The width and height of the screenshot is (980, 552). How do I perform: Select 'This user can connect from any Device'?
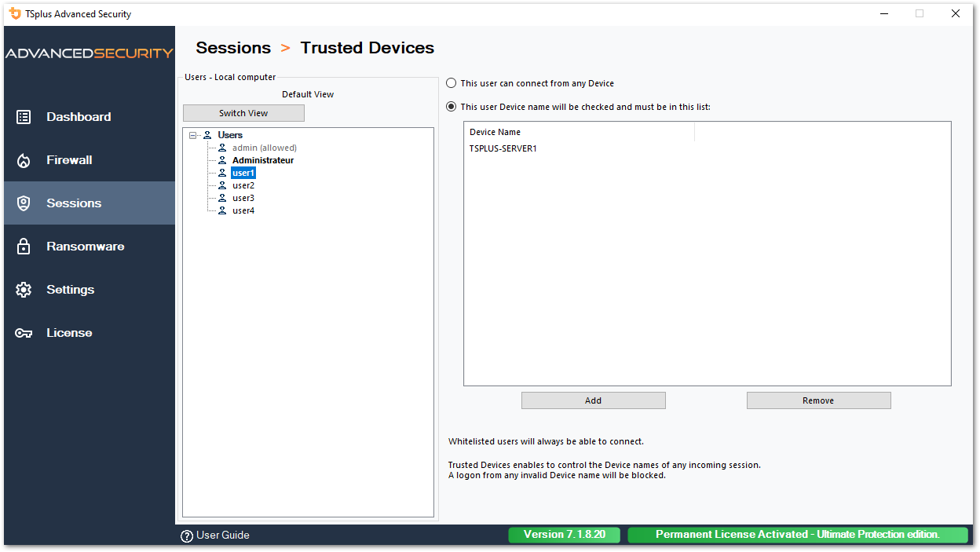(x=452, y=83)
